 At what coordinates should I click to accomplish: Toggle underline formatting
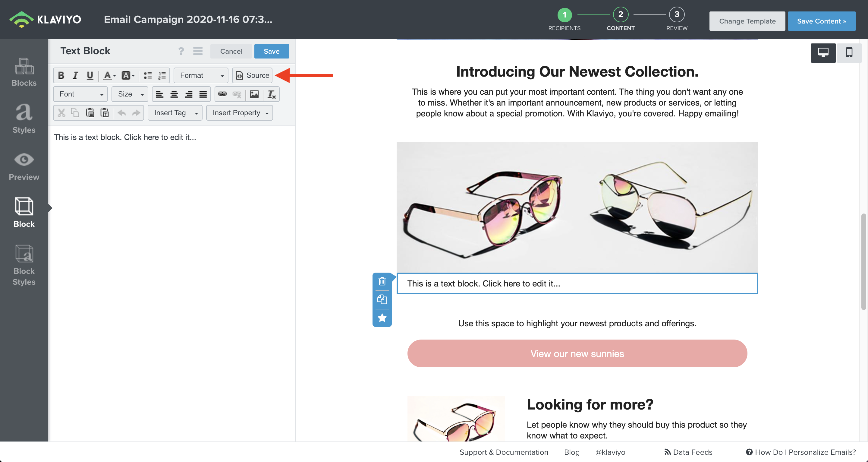tap(90, 75)
